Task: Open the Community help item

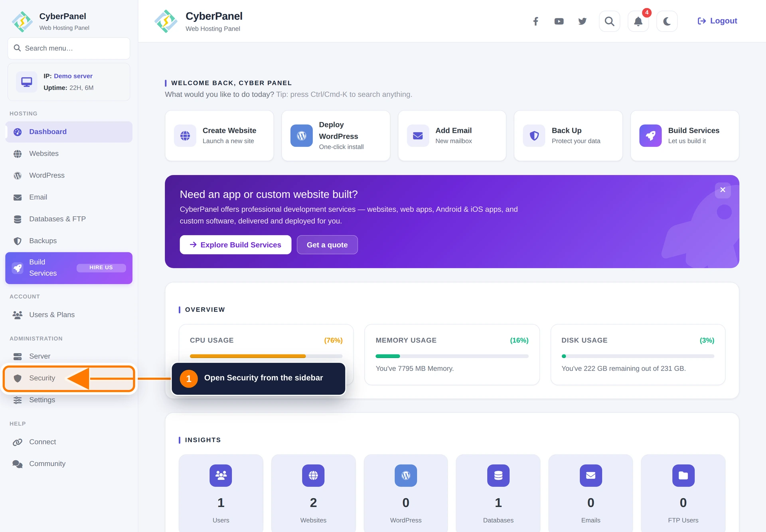Action: pos(69,464)
